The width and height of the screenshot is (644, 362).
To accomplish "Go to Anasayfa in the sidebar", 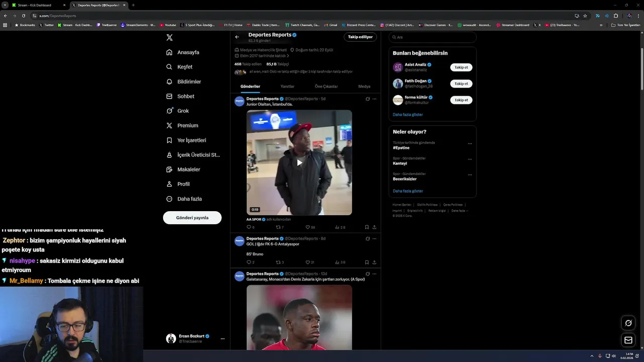I will click(183, 52).
